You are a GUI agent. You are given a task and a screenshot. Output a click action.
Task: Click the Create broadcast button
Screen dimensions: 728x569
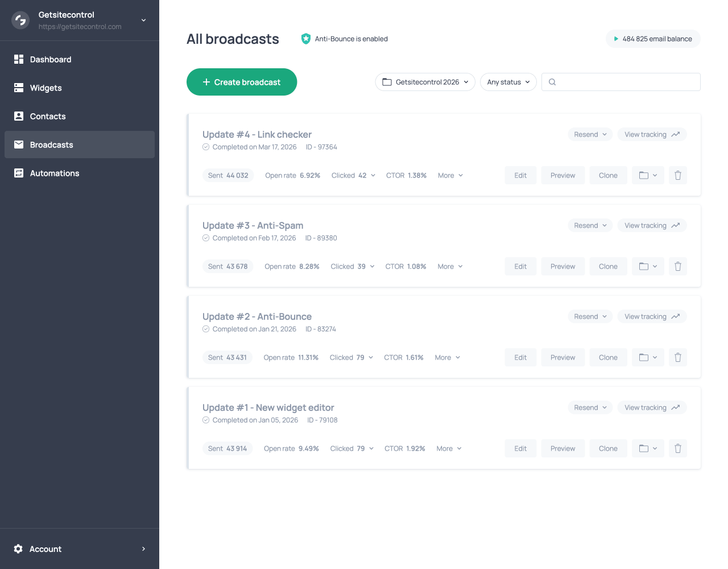pos(241,82)
